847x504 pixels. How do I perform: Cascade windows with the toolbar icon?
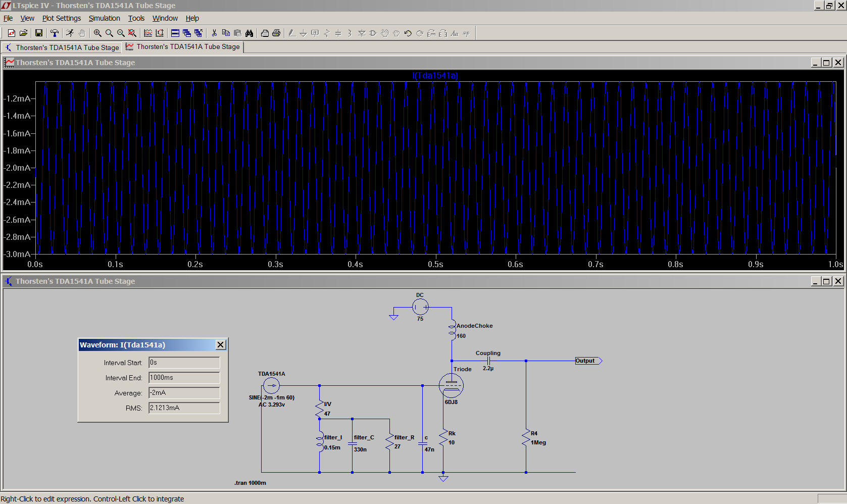click(x=187, y=33)
